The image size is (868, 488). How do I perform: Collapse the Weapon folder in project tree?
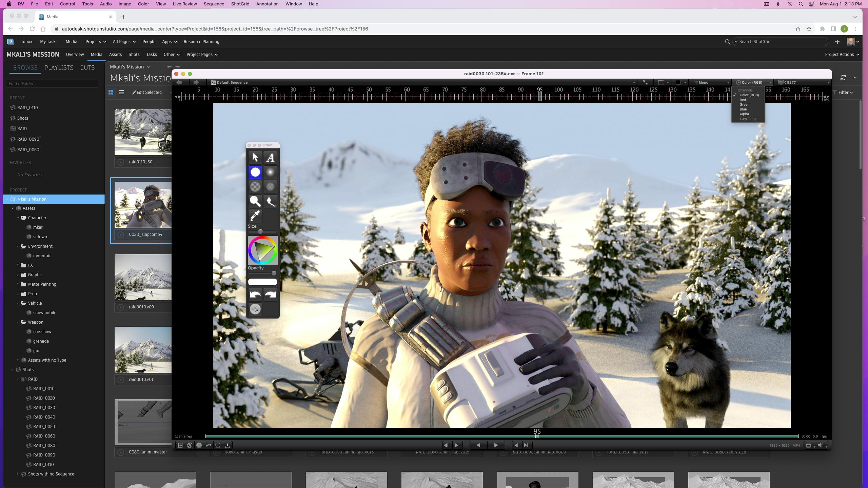click(18, 322)
